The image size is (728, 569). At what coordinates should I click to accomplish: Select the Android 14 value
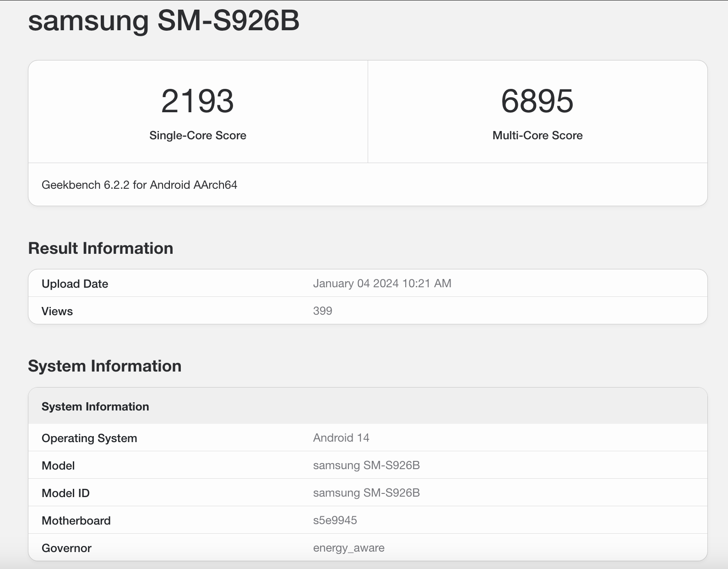(341, 438)
